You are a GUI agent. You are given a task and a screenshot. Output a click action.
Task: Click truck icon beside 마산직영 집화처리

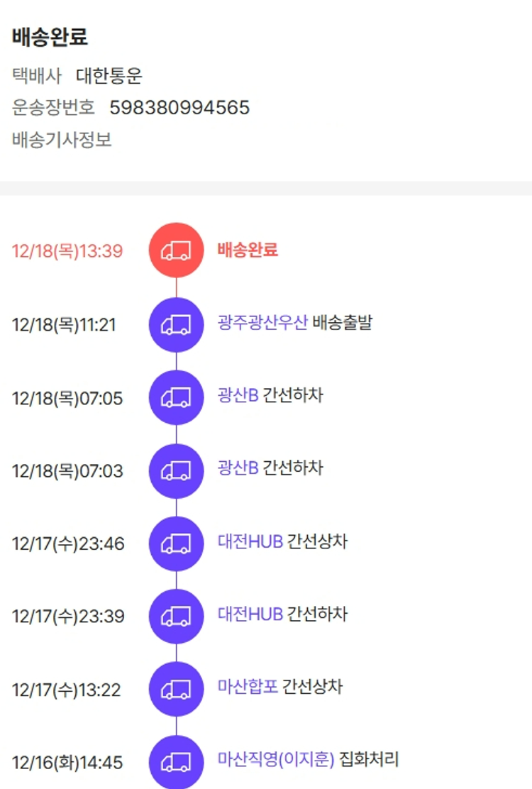tap(176, 762)
